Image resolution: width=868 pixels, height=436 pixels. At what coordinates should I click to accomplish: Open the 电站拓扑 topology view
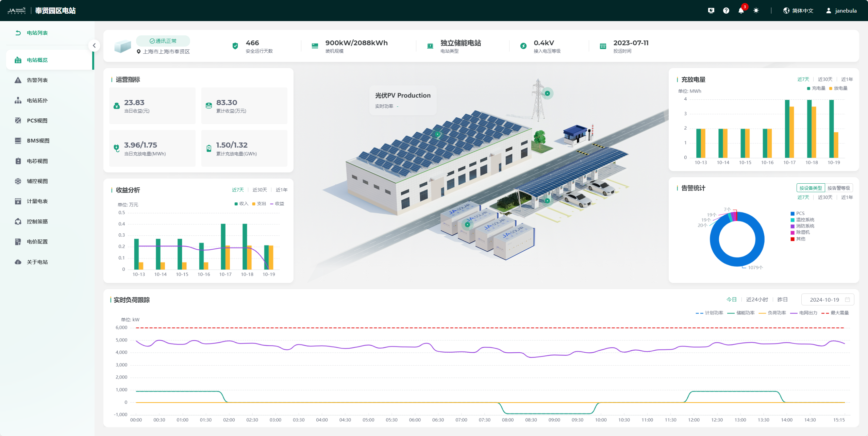[37, 101]
